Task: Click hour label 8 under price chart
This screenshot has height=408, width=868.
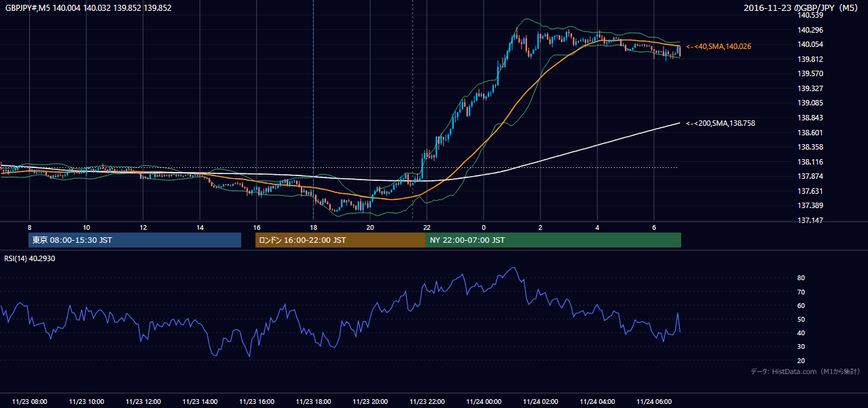Action: tap(29, 227)
